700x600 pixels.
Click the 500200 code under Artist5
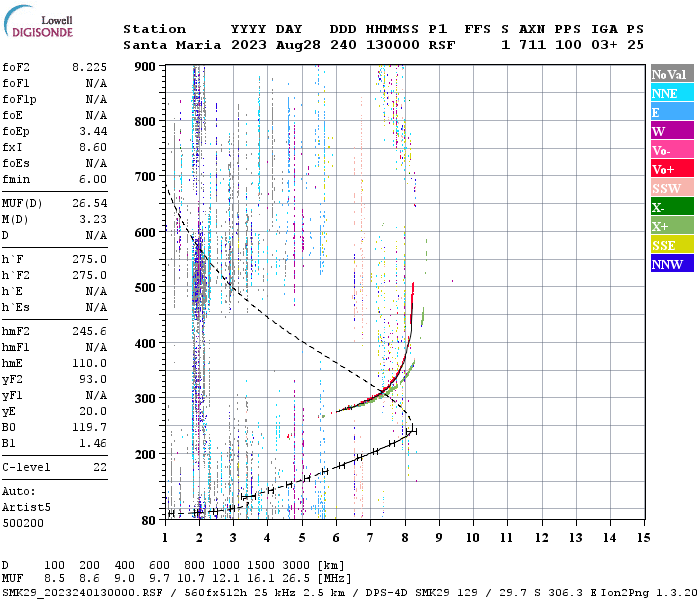[23, 523]
